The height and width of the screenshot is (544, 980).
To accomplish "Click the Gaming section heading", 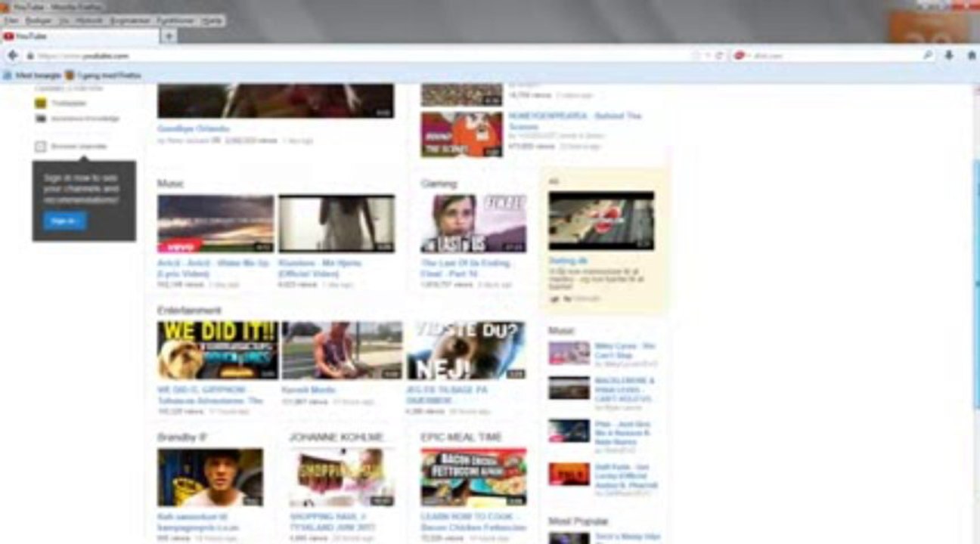I will point(439,184).
